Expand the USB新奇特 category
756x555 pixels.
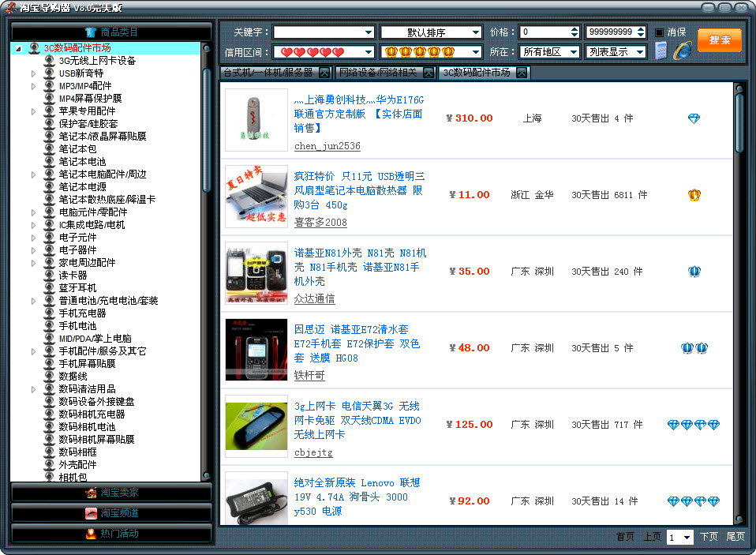pos(33,73)
